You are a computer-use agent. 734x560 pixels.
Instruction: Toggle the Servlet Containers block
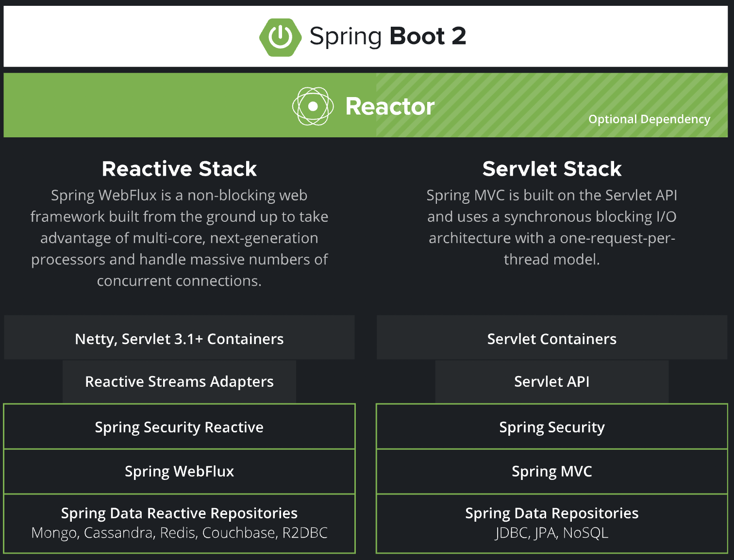[551, 338]
